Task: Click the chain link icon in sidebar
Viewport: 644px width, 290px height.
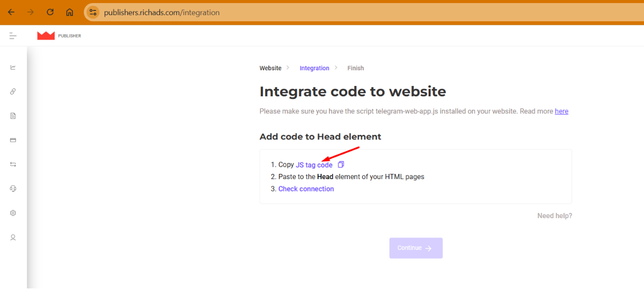Action: (x=13, y=92)
